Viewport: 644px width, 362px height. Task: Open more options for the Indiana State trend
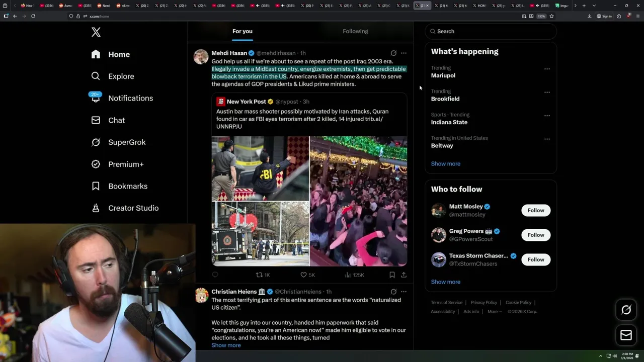[x=547, y=116]
